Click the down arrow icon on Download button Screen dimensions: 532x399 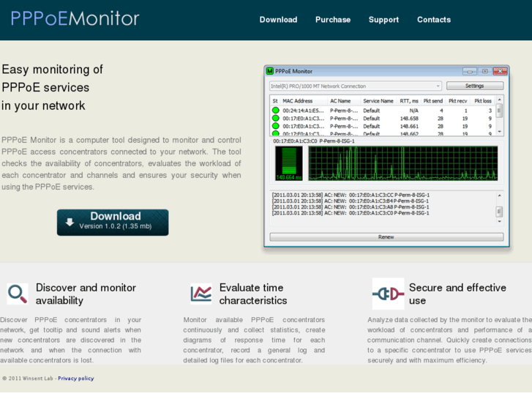tap(70, 222)
